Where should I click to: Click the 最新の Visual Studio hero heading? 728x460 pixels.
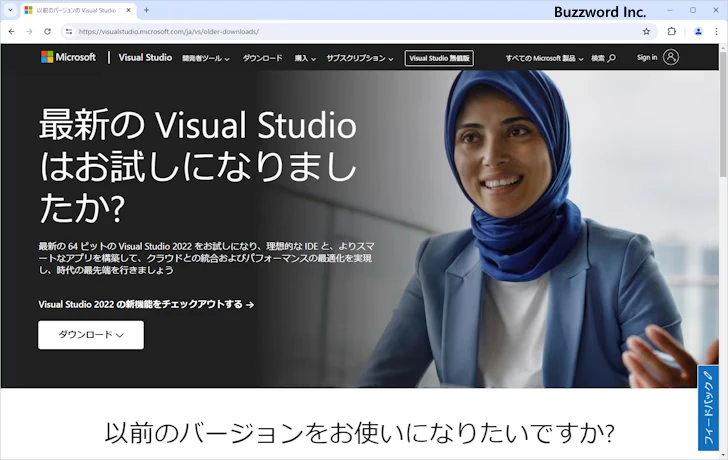[x=198, y=166]
